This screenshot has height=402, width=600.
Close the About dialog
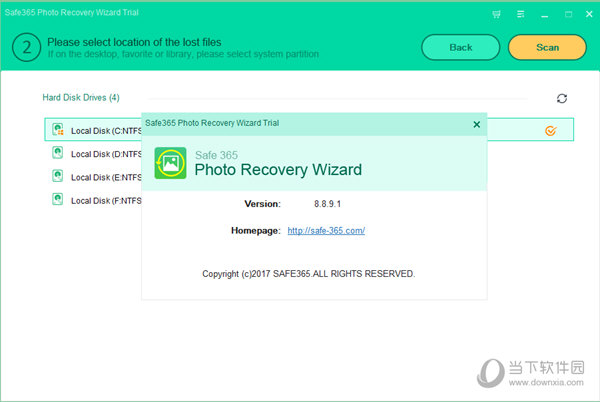point(476,124)
